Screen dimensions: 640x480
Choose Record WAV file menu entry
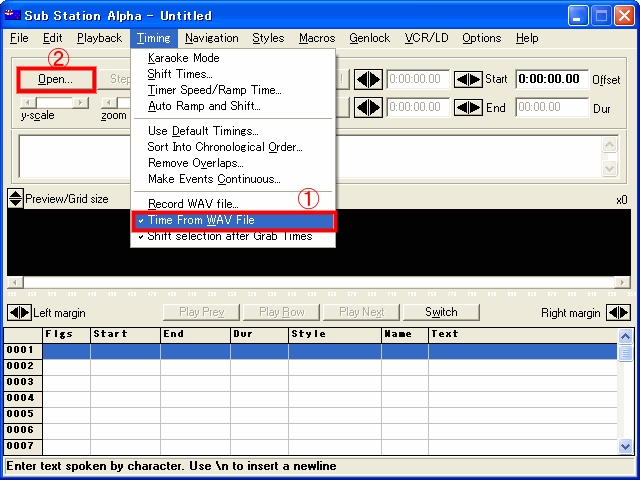[193, 204]
